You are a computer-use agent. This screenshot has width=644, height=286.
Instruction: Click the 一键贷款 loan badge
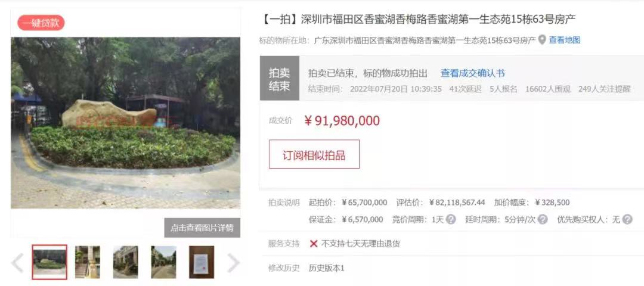41,23
